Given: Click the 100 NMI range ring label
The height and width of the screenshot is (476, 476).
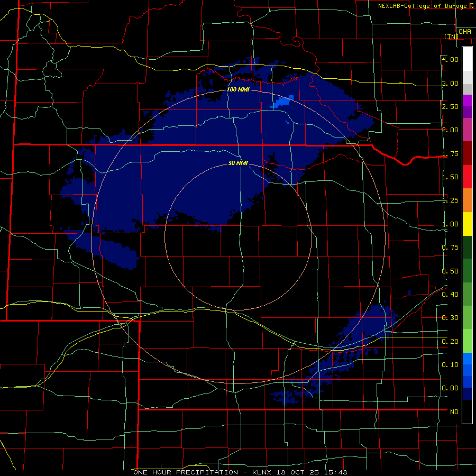Looking at the screenshot, I should click(x=238, y=89).
